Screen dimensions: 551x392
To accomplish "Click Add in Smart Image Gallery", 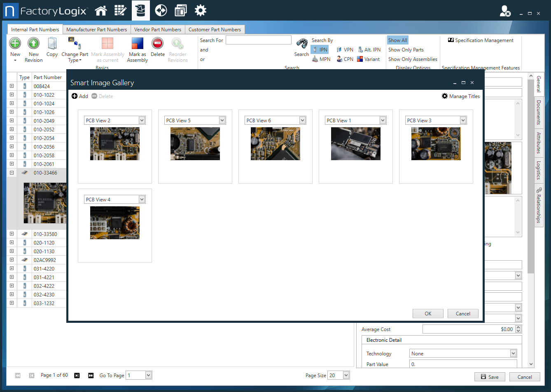I will (80, 96).
